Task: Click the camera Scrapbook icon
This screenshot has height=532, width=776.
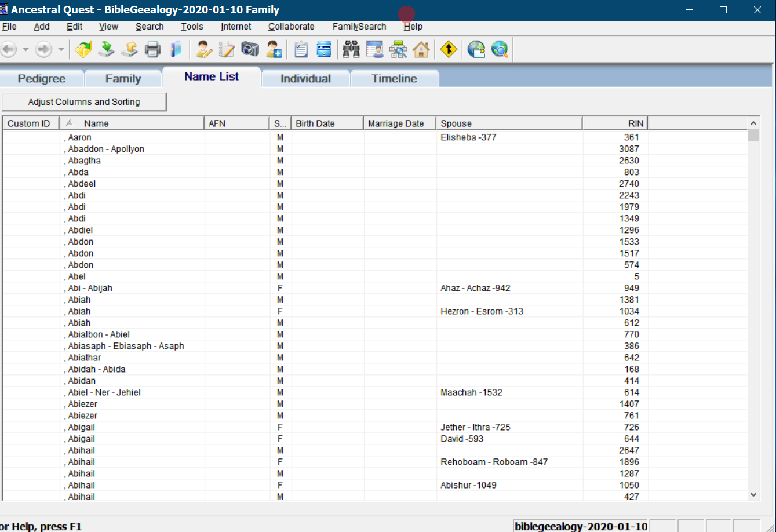Action: 250,49
